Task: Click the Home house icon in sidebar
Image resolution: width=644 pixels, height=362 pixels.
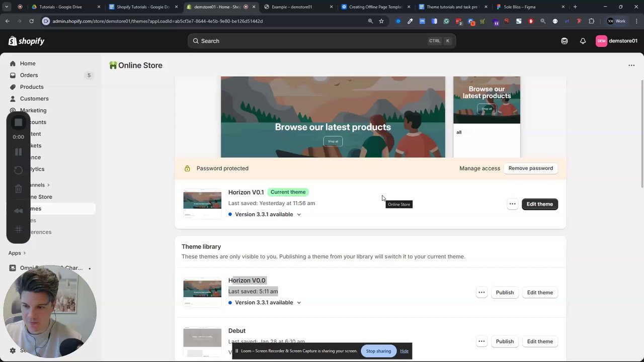Action: click(x=13, y=63)
